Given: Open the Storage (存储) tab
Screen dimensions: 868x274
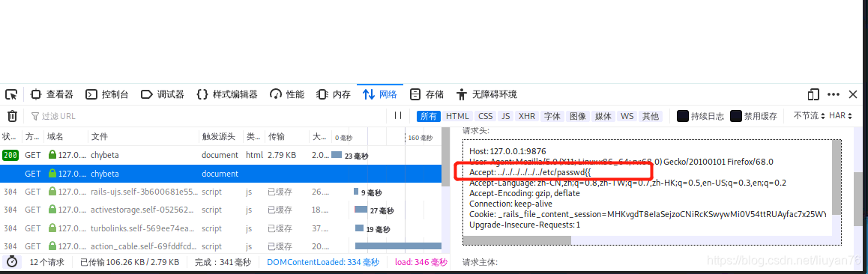Looking at the screenshot, I should click(x=427, y=94).
